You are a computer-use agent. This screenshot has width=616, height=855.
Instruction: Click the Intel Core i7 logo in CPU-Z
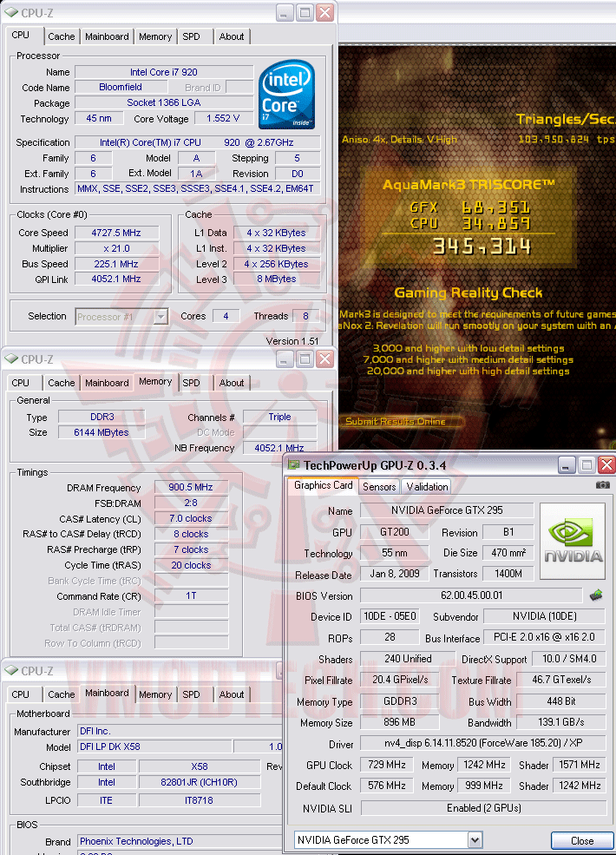tap(286, 94)
